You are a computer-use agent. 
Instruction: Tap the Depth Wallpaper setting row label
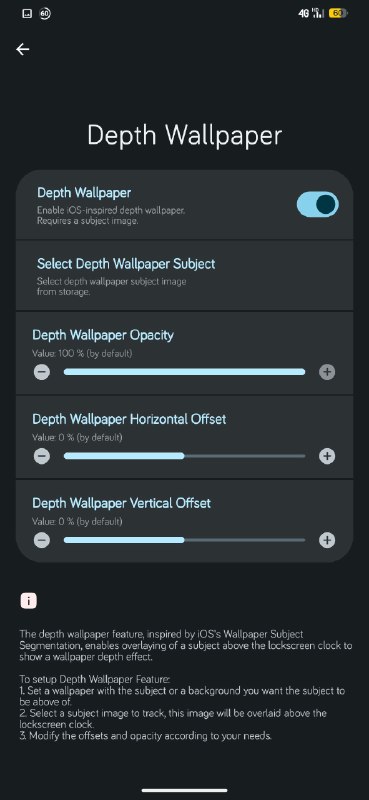tap(84, 193)
